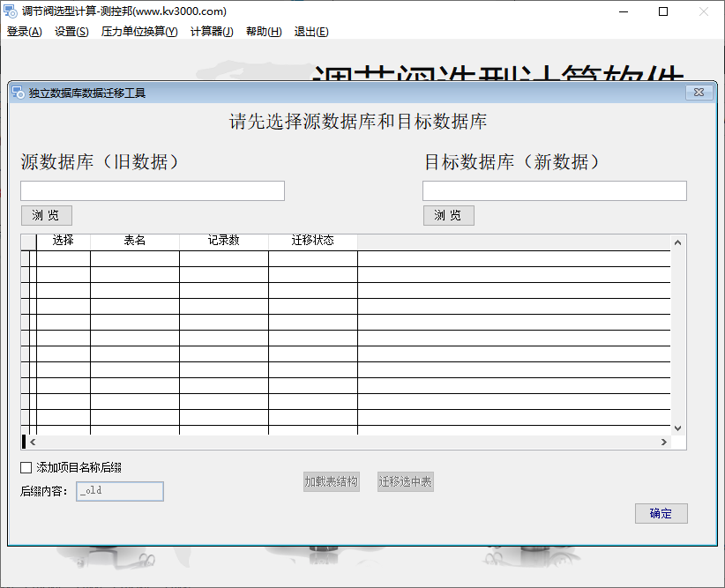
Task: Click the 加载表结构 button
Action: [x=332, y=481]
